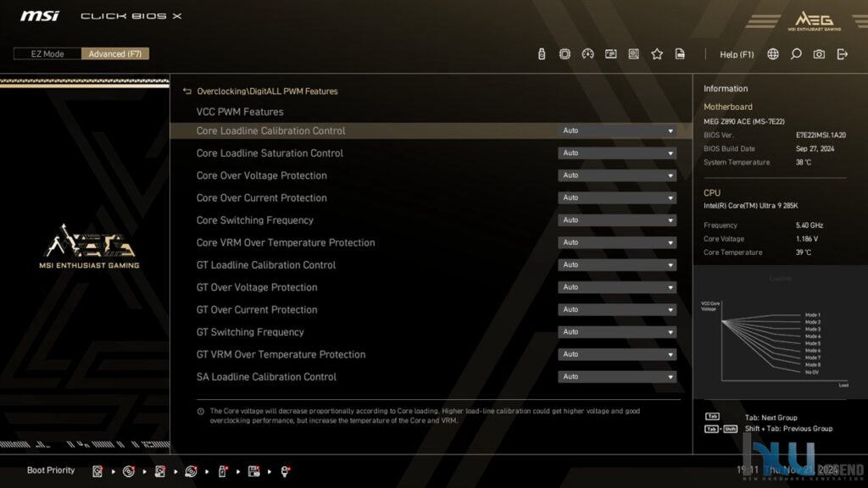Click BIOS version value E7E22IMSI.1A20
Screen dimensions: 868x488
pos(821,135)
